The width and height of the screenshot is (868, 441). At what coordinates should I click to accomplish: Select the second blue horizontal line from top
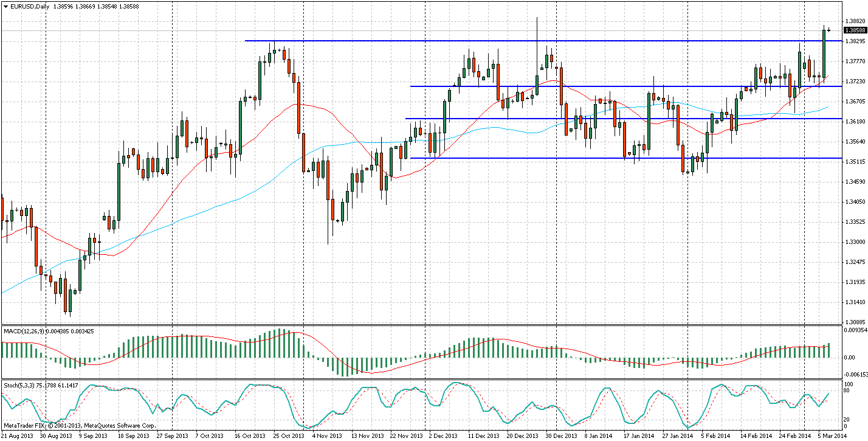click(x=608, y=86)
